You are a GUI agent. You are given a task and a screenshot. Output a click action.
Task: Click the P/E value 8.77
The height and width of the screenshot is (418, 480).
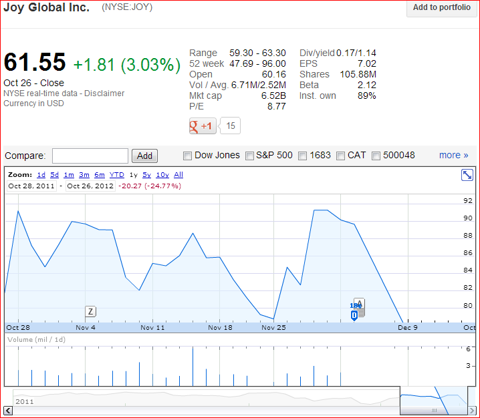click(x=277, y=106)
